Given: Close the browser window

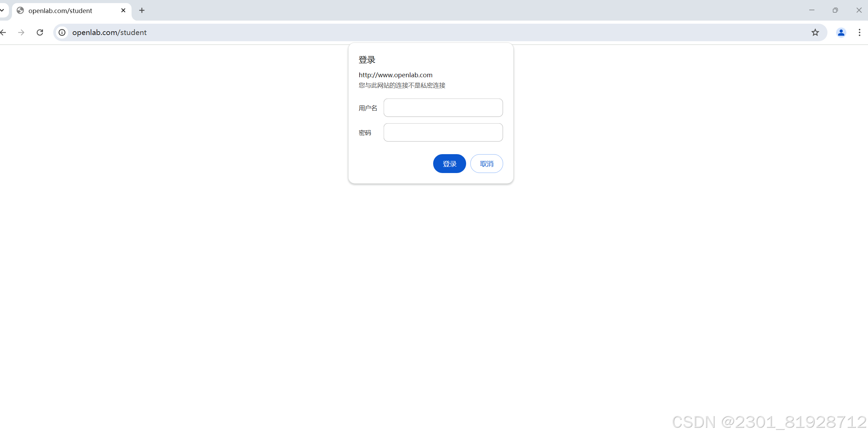Looking at the screenshot, I should click(x=859, y=10).
